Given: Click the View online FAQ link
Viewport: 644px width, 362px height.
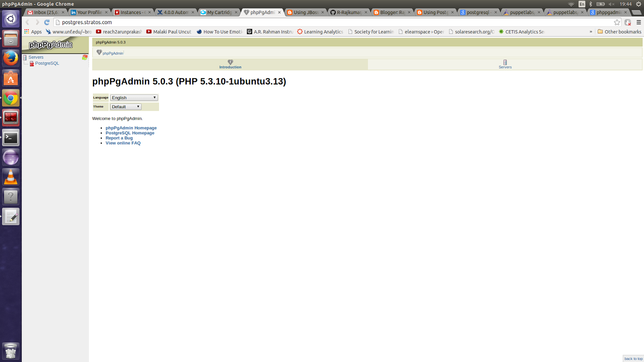Looking at the screenshot, I should coord(123,143).
